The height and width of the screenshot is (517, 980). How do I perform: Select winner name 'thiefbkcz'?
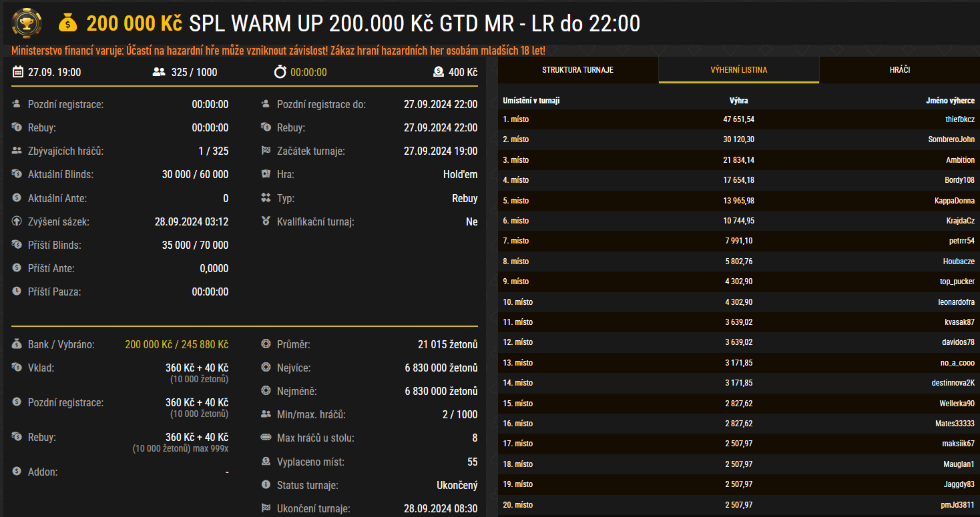click(x=960, y=119)
